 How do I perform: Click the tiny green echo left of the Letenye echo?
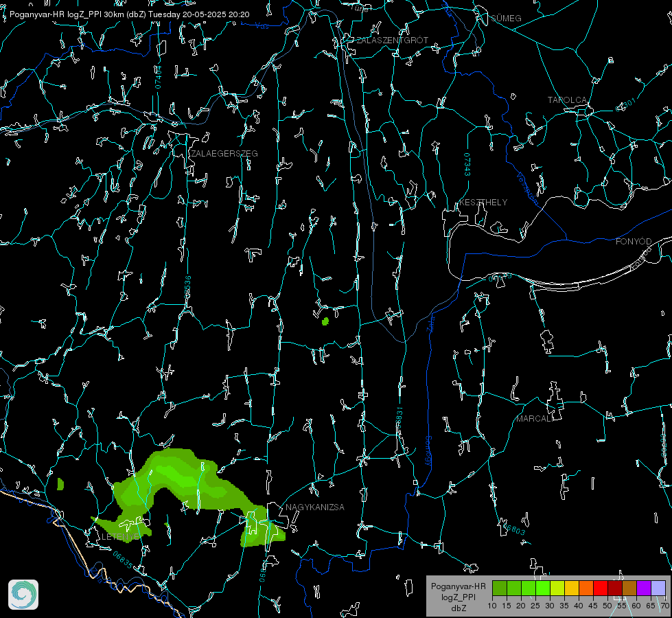tap(60, 484)
